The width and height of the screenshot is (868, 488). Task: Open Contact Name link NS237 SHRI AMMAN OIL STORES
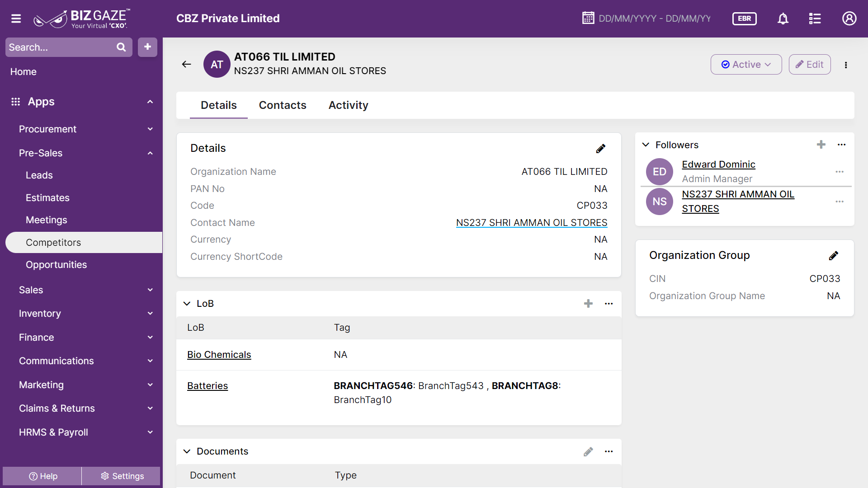click(x=532, y=223)
